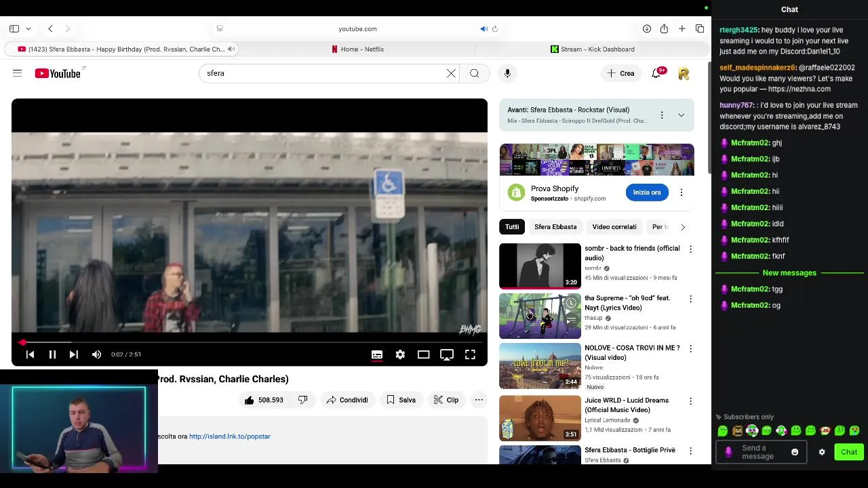Click Safari share icon
Image resolution: width=868 pixels, height=488 pixels.
click(x=664, y=28)
